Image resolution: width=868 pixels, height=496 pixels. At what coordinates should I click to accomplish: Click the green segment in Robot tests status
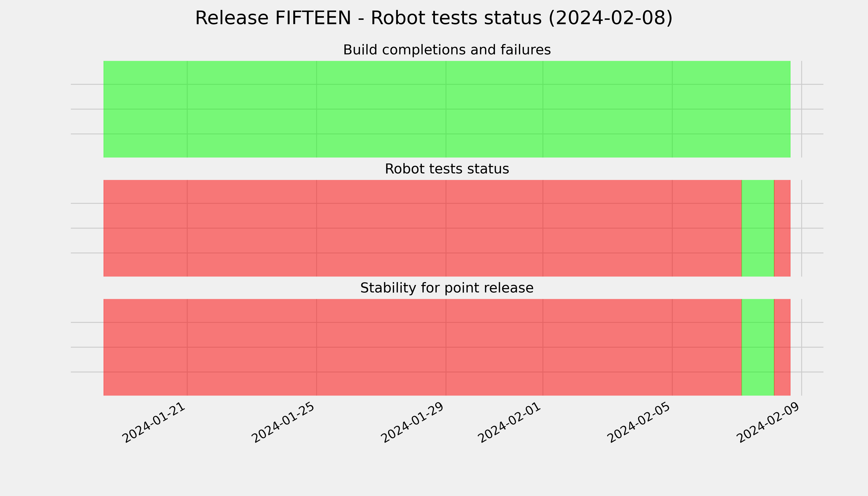[758, 228]
